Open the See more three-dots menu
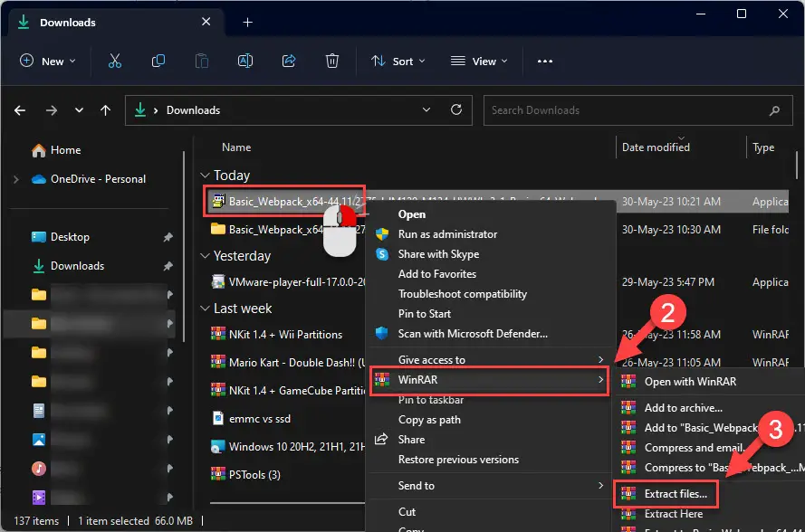Image resolution: width=805 pixels, height=532 pixels. (545, 61)
